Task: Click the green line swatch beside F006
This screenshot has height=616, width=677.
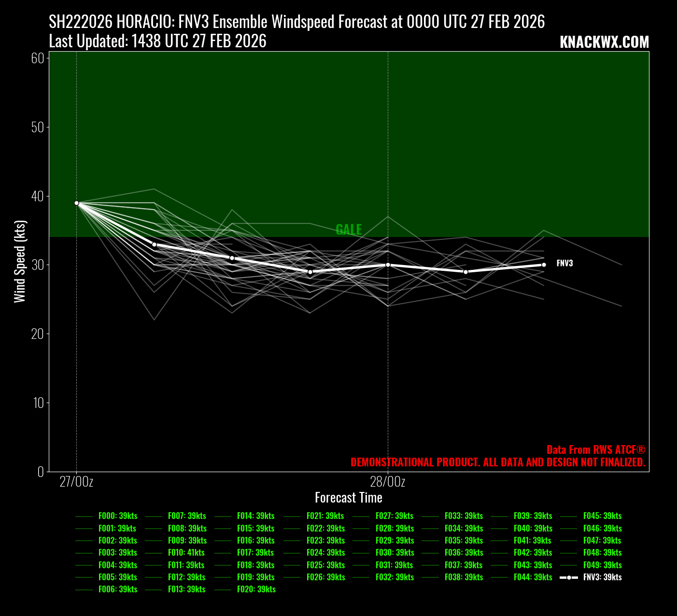Action: tap(84, 590)
